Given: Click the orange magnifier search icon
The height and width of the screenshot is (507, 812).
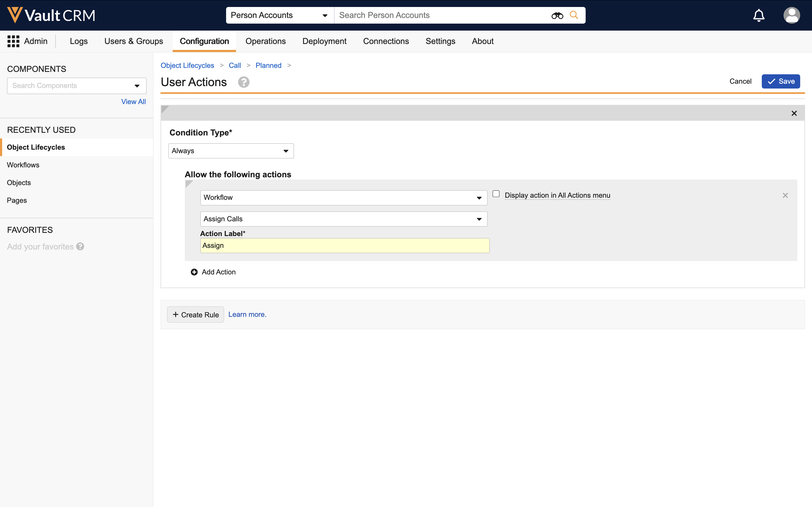Looking at the screenshot, I should (574, 15).
